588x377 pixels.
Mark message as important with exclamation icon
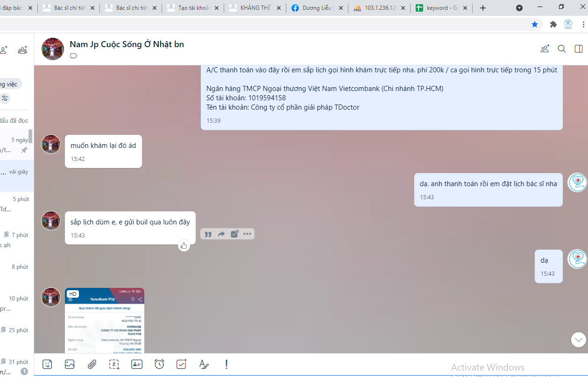(x=227, y=364)
